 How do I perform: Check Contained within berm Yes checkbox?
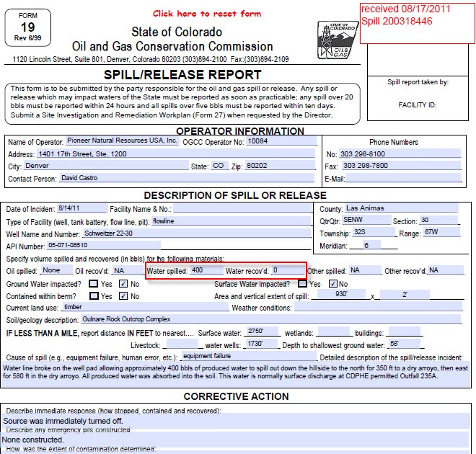click(x=94, y=295)
